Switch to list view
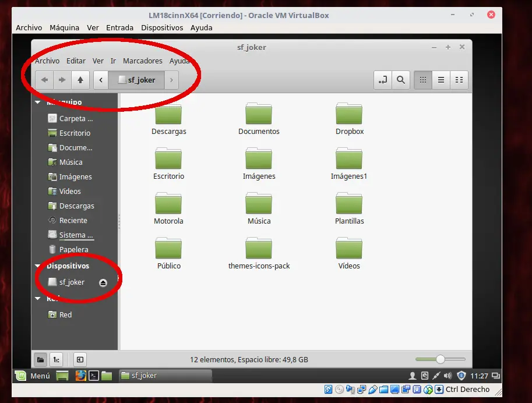 coord(441,80)
